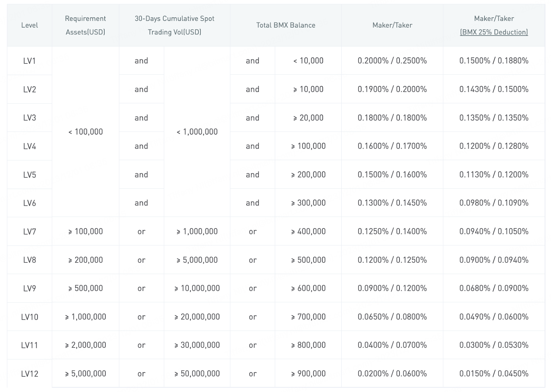Select the ≥ 900,000 BMX balance cell
551x392 pixels.
(308, 373)
